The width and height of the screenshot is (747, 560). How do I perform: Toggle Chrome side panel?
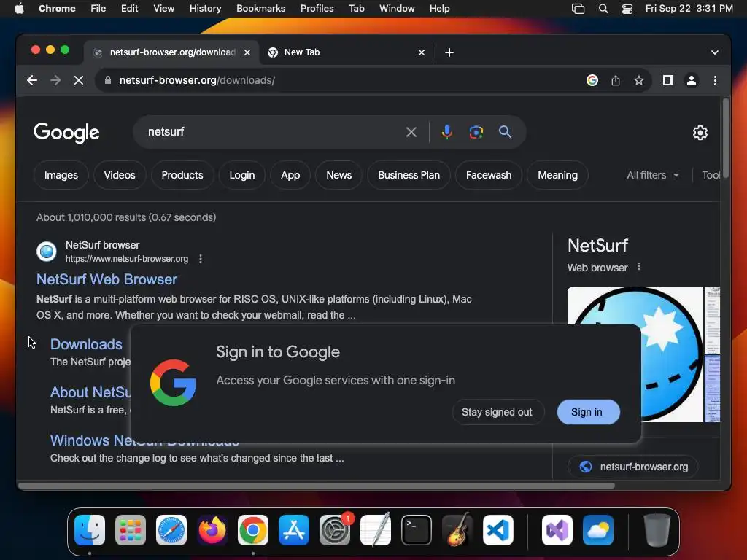668,80
